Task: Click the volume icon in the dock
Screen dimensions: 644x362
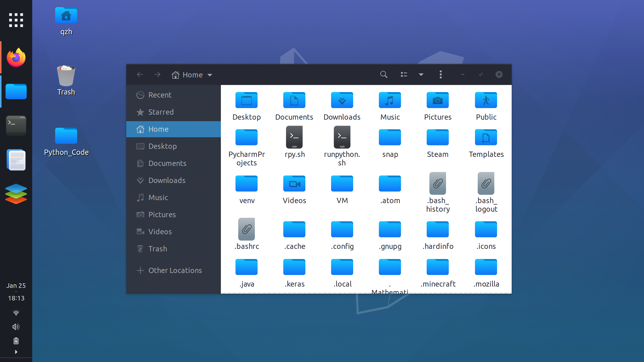Action: (16, 327)
